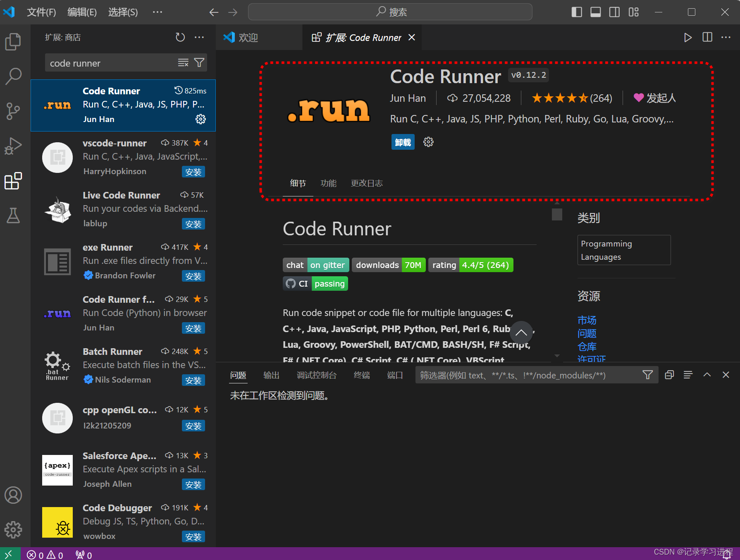Filter extensions with funnel icon
The width and height of the screenshot is (740, 560).
(199, 63)
